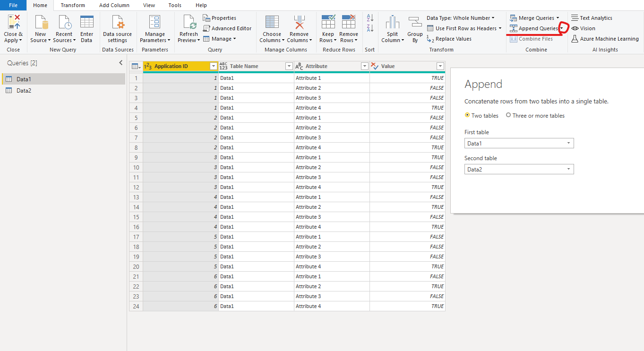Click the Enter Data icon

86,22
